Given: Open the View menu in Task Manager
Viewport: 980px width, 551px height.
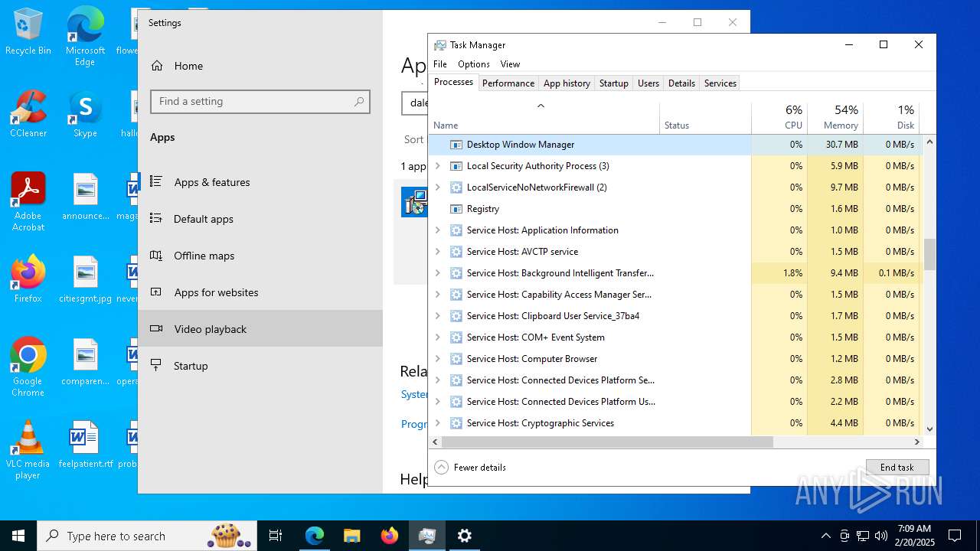Looking at the screenshot, I should [510, 64].
